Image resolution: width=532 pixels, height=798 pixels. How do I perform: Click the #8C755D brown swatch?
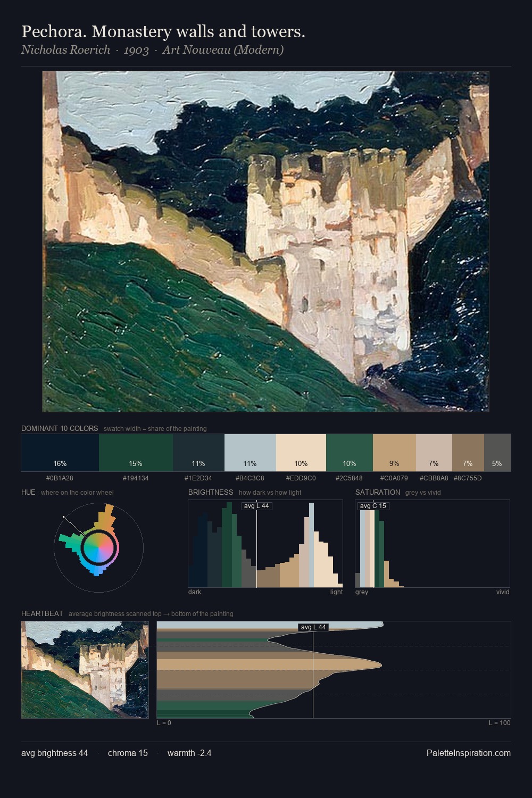coord(468,453)
